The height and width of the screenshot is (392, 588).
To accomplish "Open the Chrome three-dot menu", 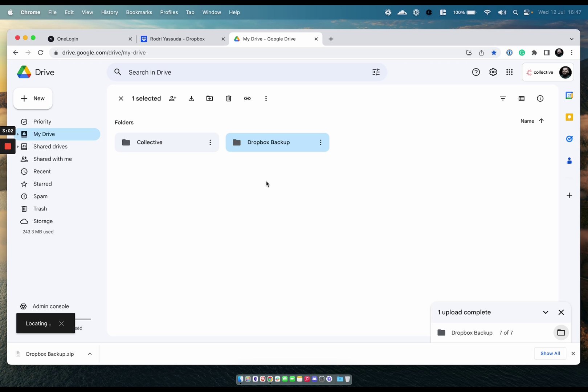I will (x=572, y=53).
